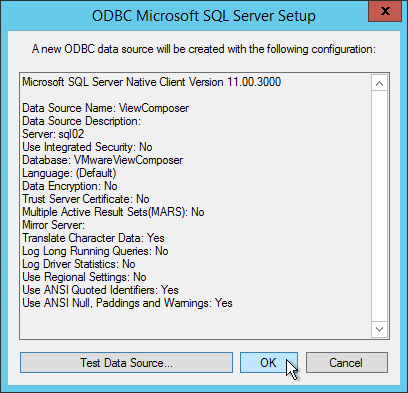The height and width of the screenshot is (393, 408).
Task: Select the 'Data Source Name: ViewComposer' line
Action: [x=106, y=108]
